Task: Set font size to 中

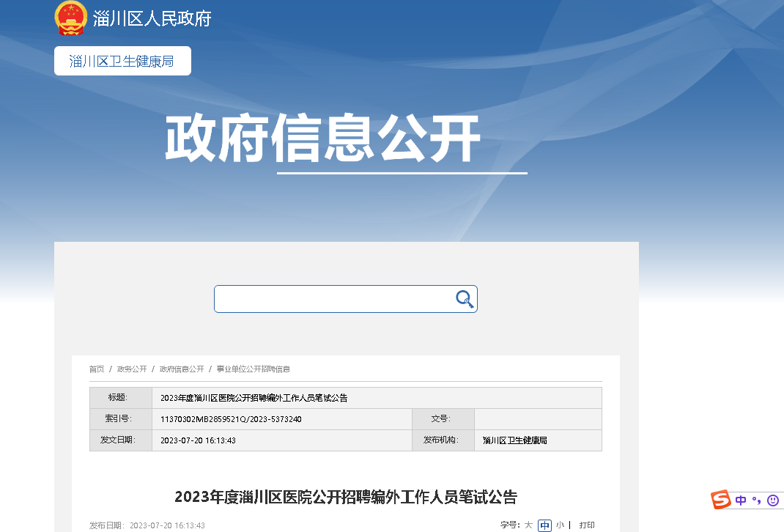Action: click(544, 525)
